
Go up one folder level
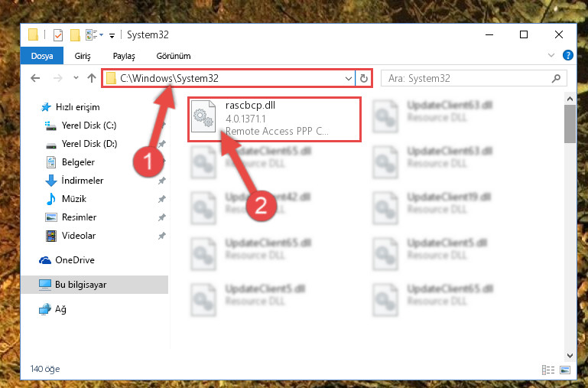pos(92,78)
